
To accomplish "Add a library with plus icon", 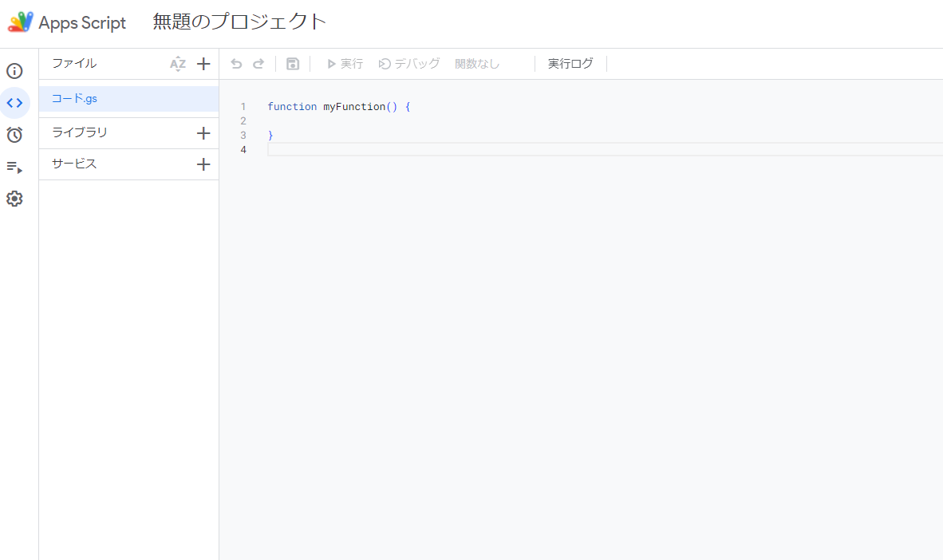I will point(203,132).
